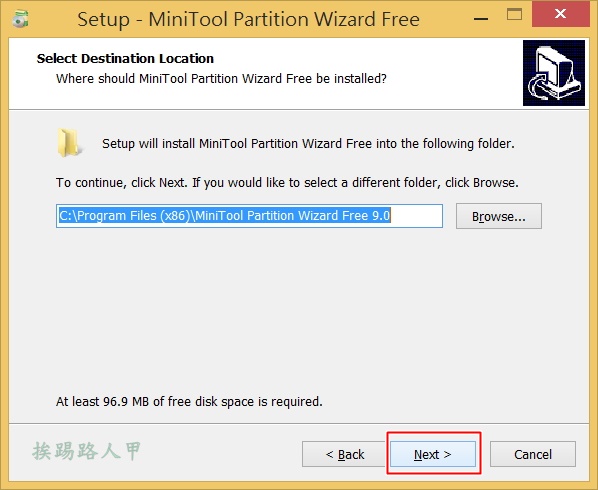Maximize the setup window

coord(514,15)
